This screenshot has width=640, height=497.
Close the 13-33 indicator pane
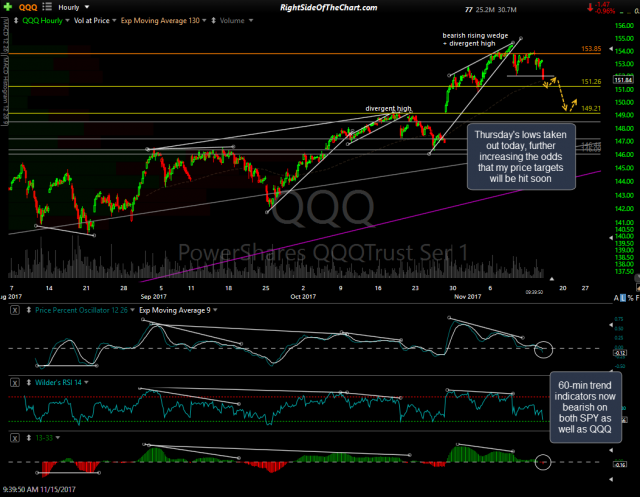click(x=15, y=438)
